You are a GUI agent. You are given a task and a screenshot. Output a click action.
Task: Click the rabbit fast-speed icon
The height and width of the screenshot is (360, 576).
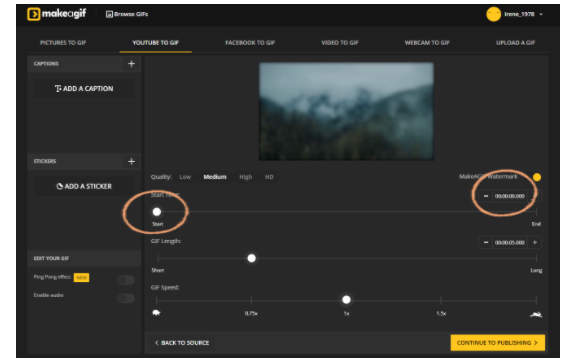point(536,314)
